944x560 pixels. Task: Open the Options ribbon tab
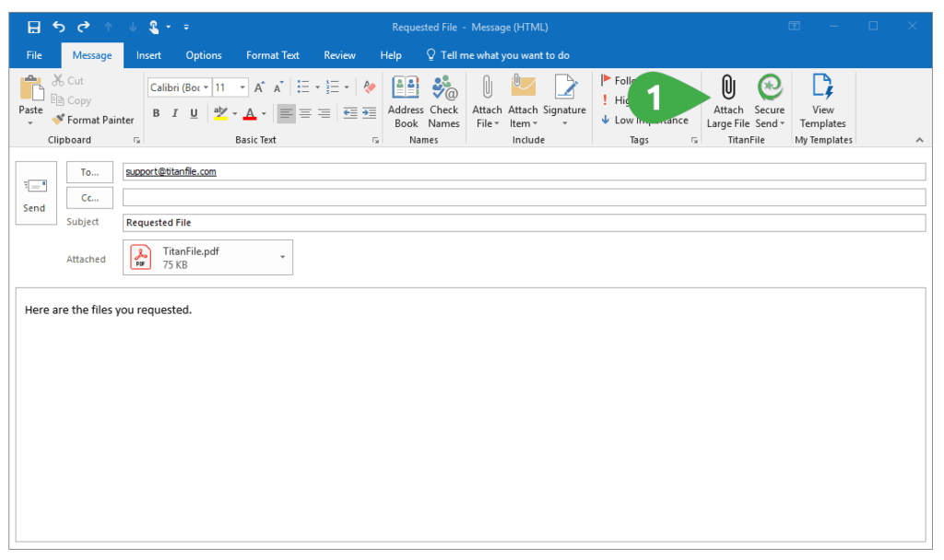pyautogui.click(x=203, y=55)
